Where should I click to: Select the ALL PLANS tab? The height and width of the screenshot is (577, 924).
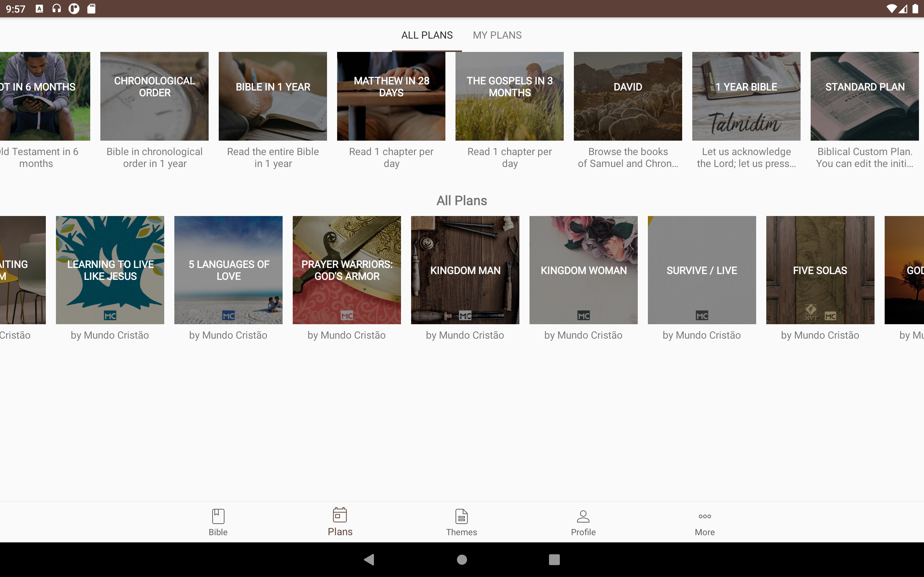click(427, 35)
